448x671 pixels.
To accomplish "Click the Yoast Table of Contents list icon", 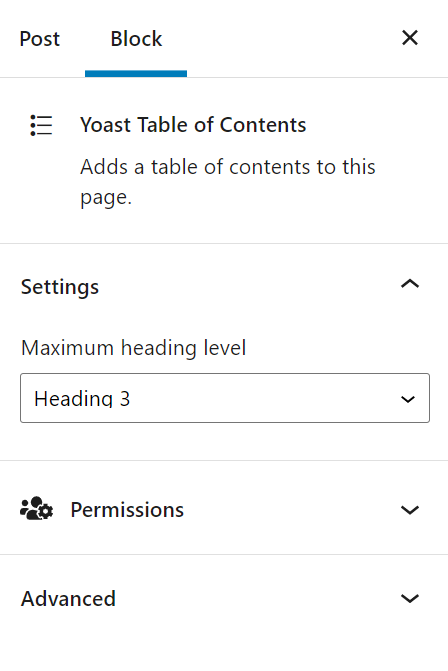I will tap(41, 125).
